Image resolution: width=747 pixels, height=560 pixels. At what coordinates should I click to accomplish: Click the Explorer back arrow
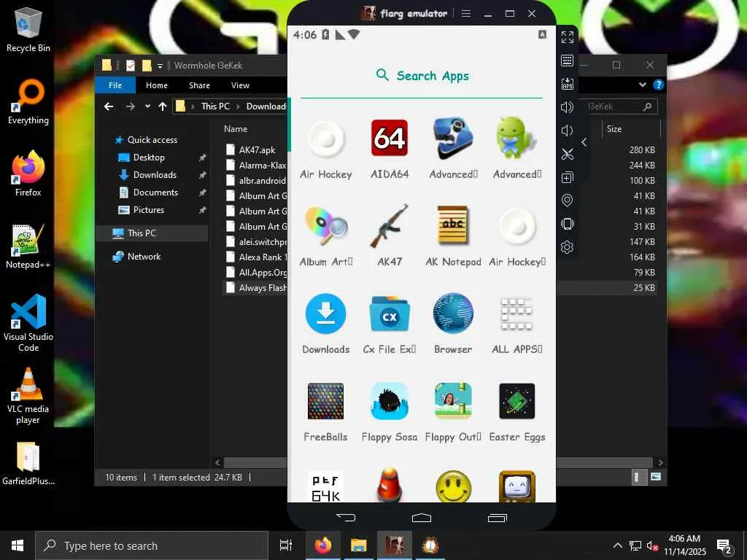(109, 106)
